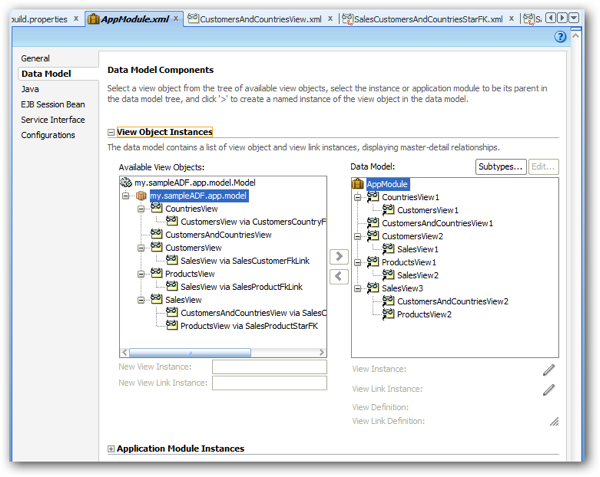Click the ProductsView2 instance icon

[x=388, y=314]
